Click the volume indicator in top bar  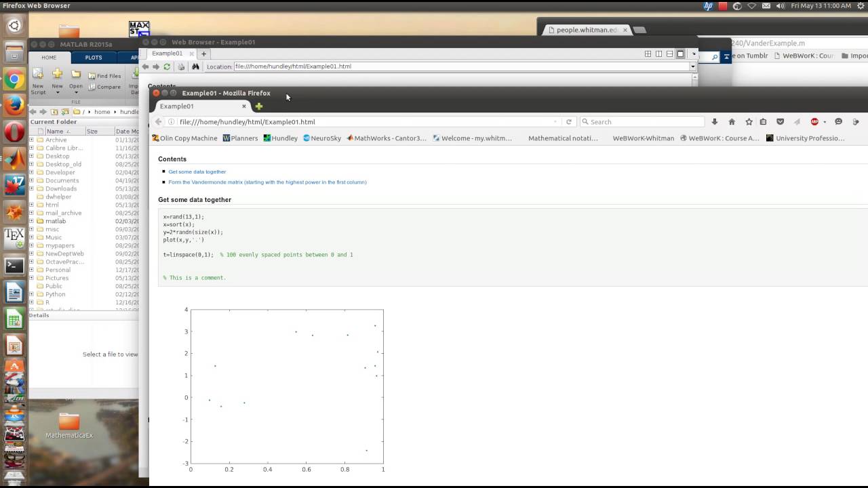[780, 5]
